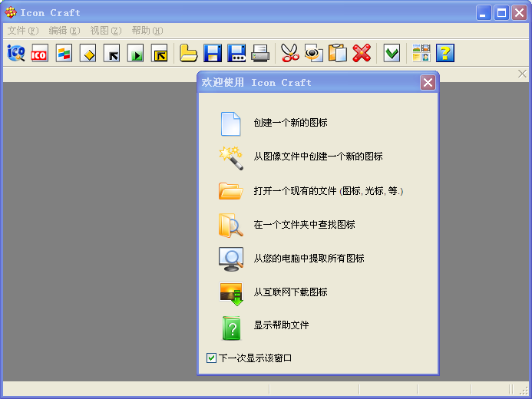Click Save As floppy icon with dots
The width and height of the screenshot is (532, 399).
236,53
